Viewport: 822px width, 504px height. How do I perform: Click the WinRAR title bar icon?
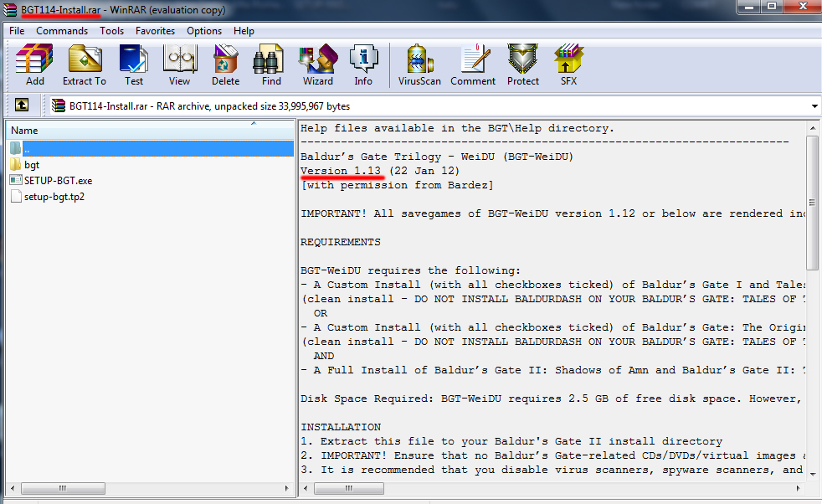coord(10,9)
